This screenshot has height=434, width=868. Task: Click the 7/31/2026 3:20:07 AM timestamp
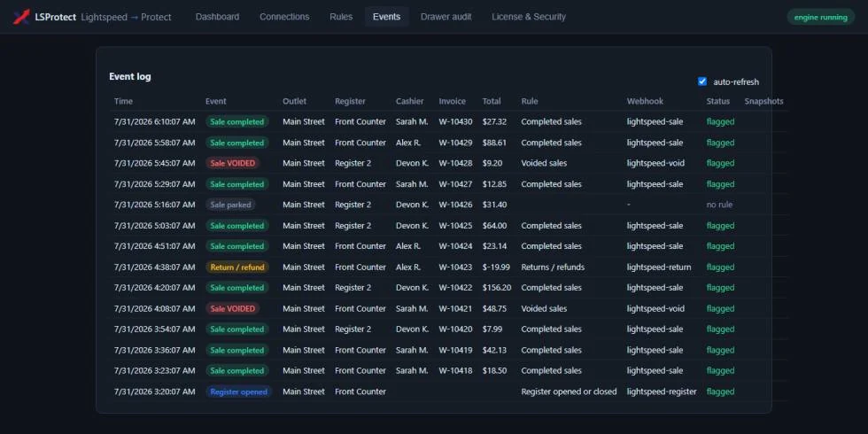pos(154,391)
